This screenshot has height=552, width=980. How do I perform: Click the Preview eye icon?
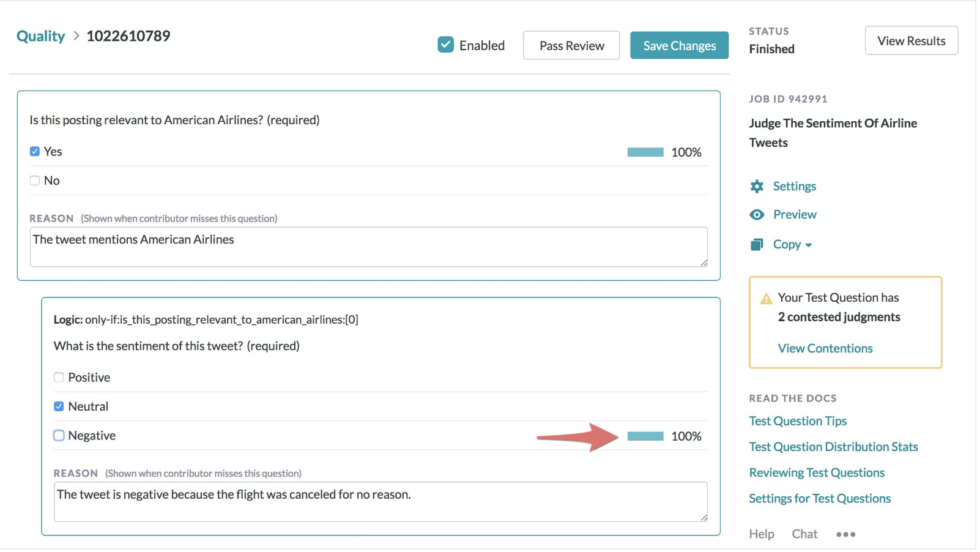coord(757,215)
